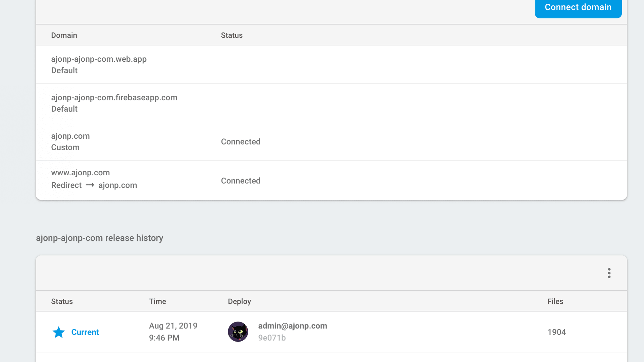Click the redirect target ajonp.com text
This screenshot has width=644, height=362.
pyautogui.click(x=117, y=185)
